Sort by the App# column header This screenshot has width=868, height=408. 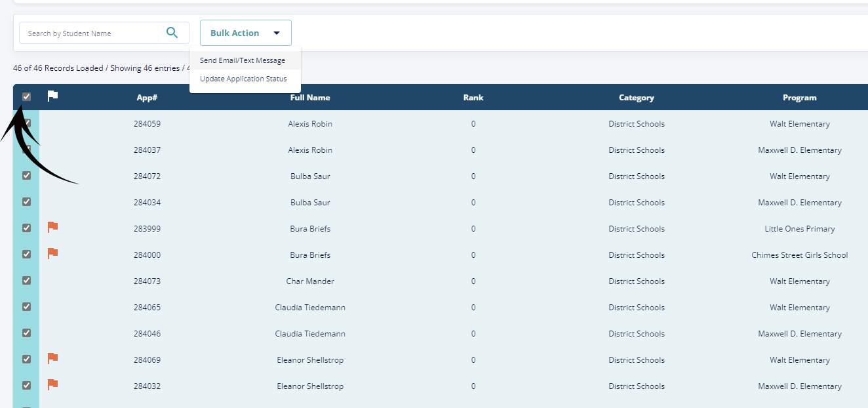pos(147,98)
